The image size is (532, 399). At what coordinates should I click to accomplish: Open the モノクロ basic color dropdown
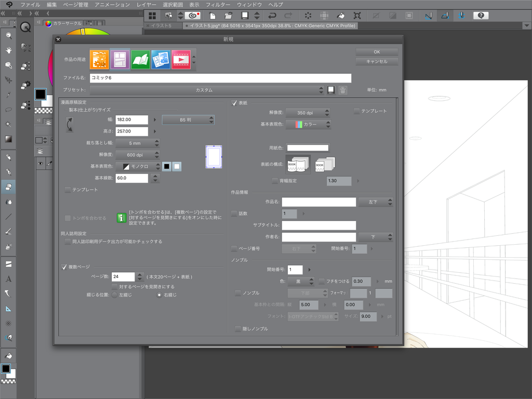coord(138,167)
